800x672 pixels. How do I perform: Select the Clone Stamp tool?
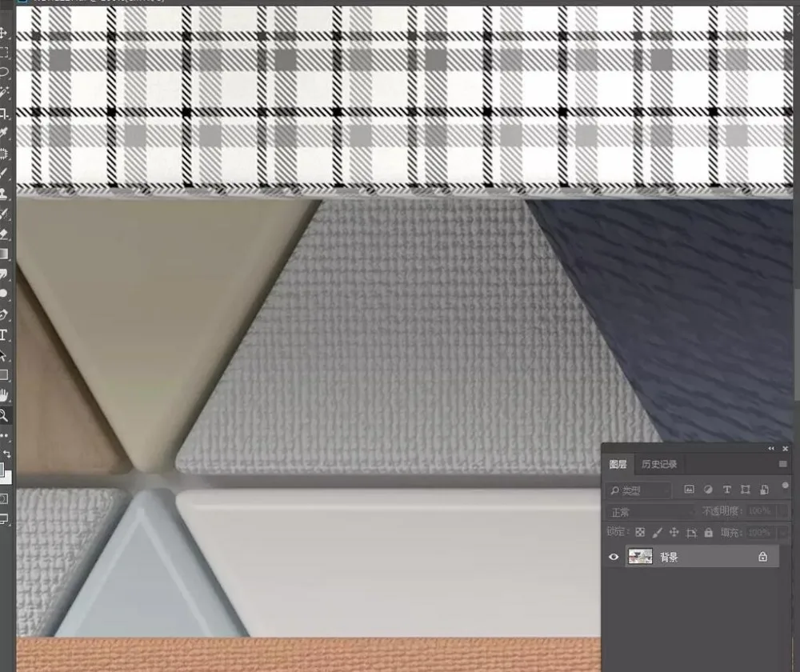3,194
